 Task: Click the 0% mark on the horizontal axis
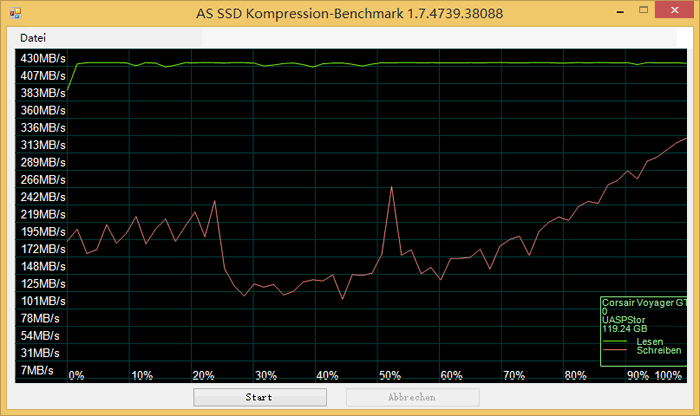point(76,376)
